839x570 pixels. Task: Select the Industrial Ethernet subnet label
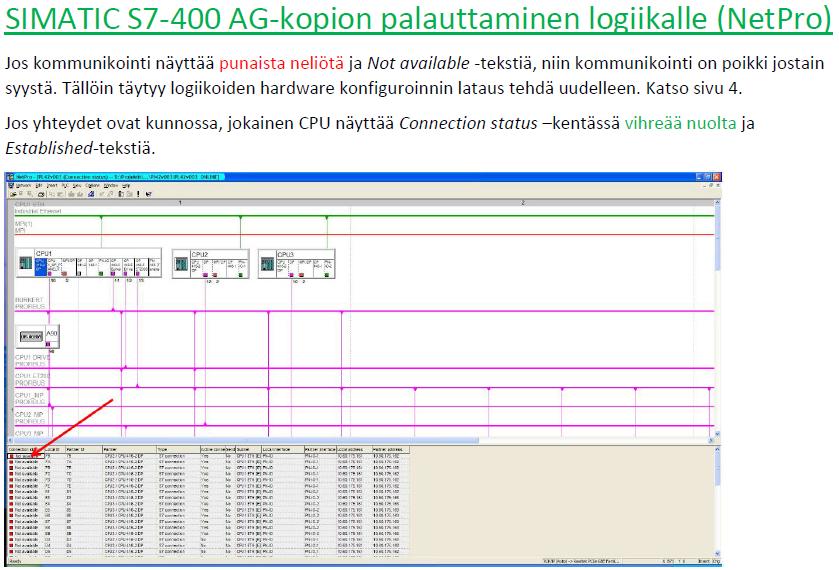pyautogui.click(x=37, y=211)
